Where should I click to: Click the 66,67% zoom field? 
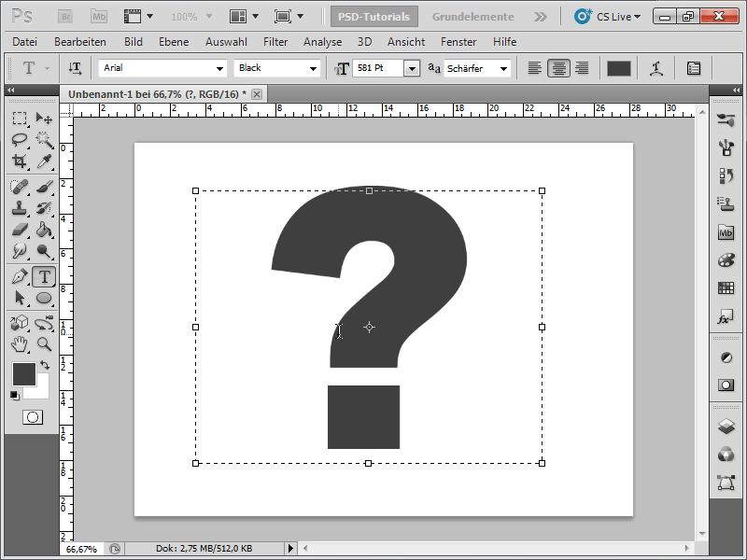point(81,549)
